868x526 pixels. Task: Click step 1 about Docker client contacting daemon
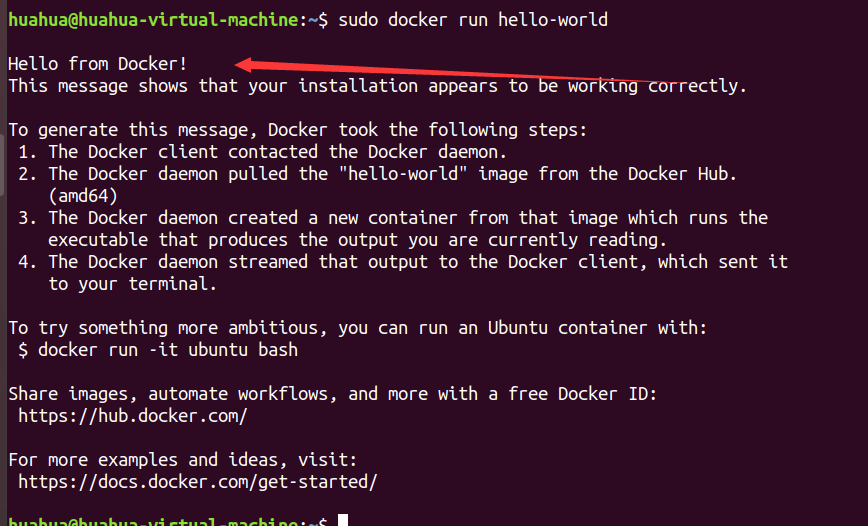[x=262, y=152]
